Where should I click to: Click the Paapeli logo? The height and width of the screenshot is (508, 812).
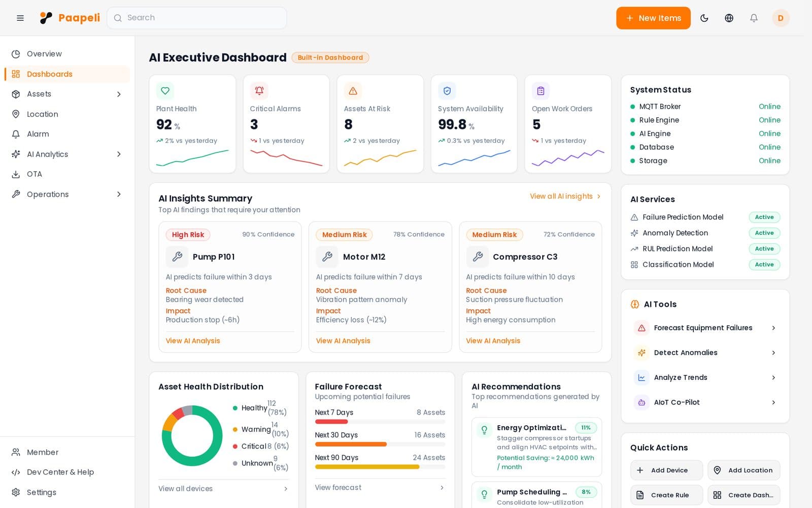pos(70,18)
